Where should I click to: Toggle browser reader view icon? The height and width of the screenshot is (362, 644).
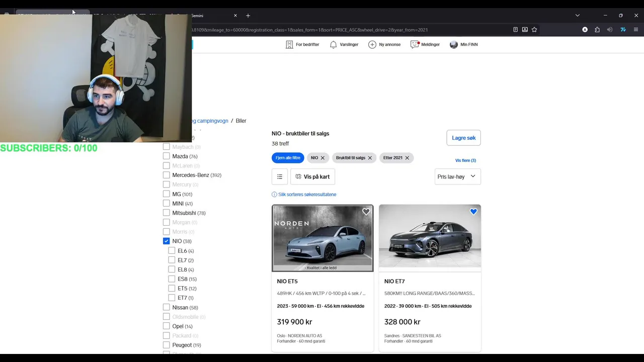(x=515, y=30)
